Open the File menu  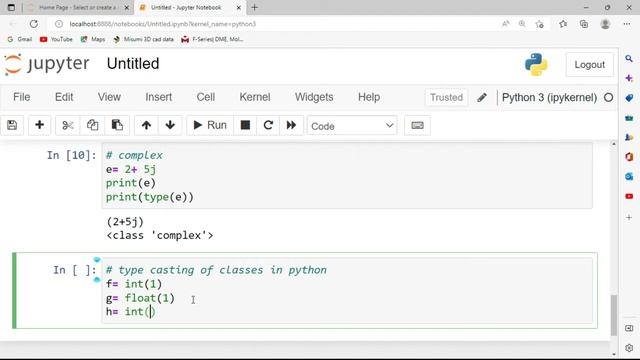[x=22, y=97]
